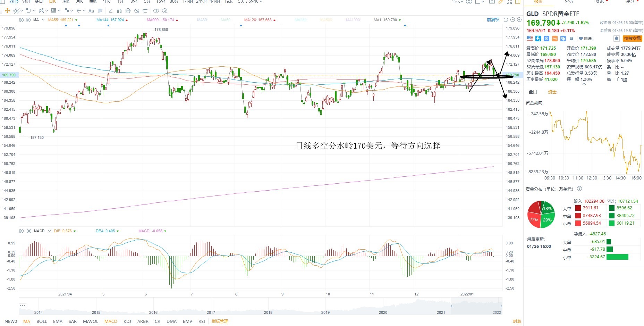Open MACD indicator settings gear
Screen dimensions: 644x326
pos(22,231)
